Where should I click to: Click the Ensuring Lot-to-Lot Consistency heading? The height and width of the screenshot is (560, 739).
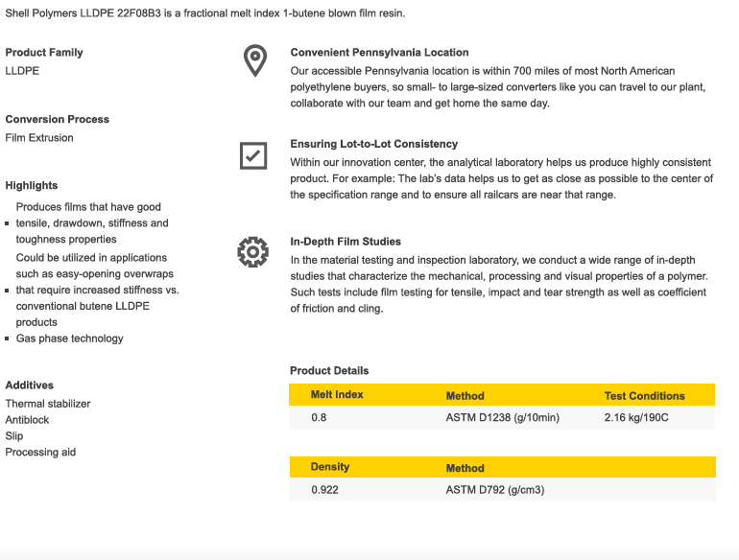tap(374, 145)
